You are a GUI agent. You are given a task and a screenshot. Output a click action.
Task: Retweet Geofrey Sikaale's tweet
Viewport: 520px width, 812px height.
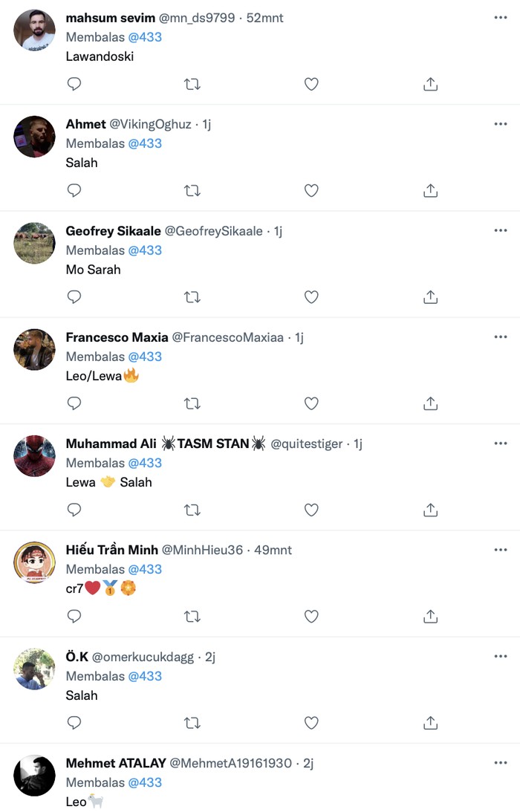tap(192, 297)
